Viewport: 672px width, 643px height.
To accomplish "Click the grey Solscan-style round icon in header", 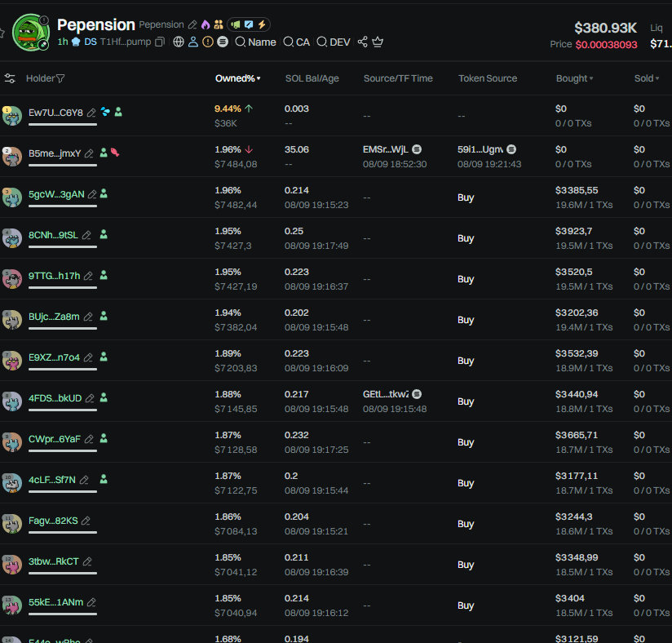I will point(223,42).
